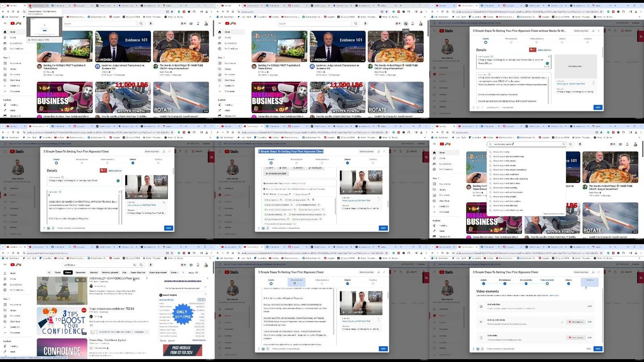Middle-left screenshot: click the video preview seek bar

(x=147, y=193)
